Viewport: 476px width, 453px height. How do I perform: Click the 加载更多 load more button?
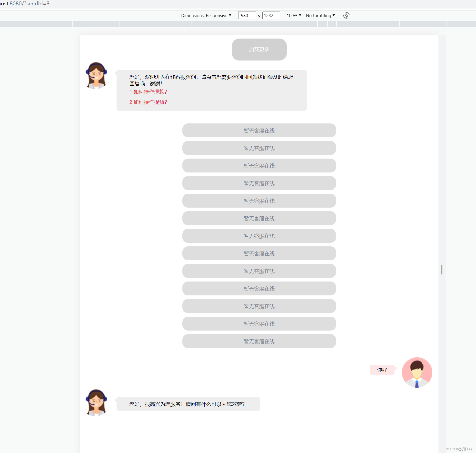[x=259, y=49]
